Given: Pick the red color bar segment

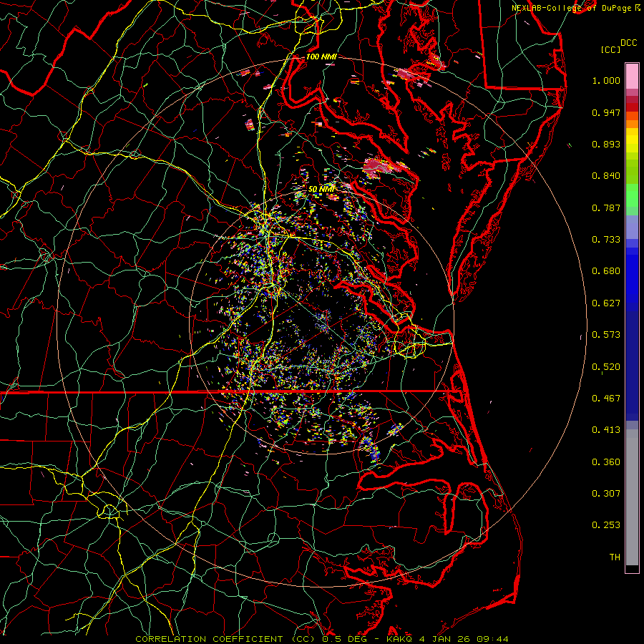Looking at the screenshot, I should tap(632, 107).
